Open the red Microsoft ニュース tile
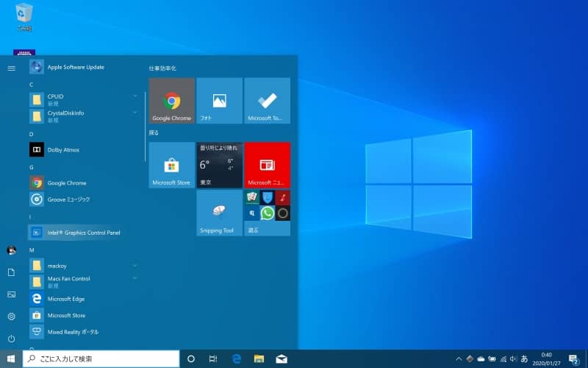This screenshot has height=368, width=588. (x=267, y=165)
